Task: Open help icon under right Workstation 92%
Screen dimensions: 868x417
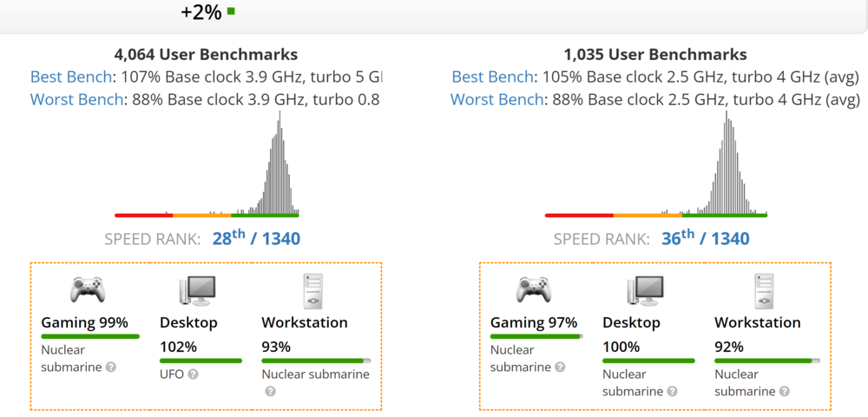Action: (x=785, y=392)
